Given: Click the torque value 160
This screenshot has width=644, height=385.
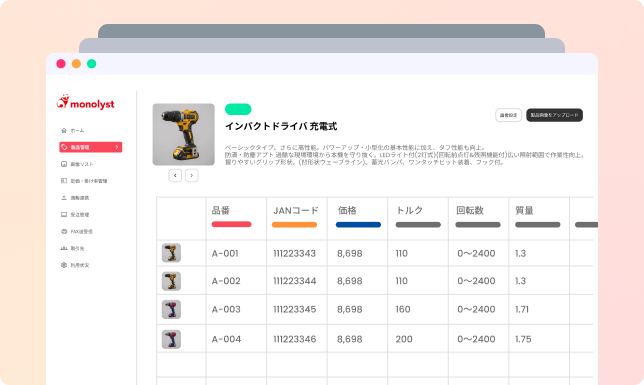Looking at the screenshot, I should click(x=403, y=309).
